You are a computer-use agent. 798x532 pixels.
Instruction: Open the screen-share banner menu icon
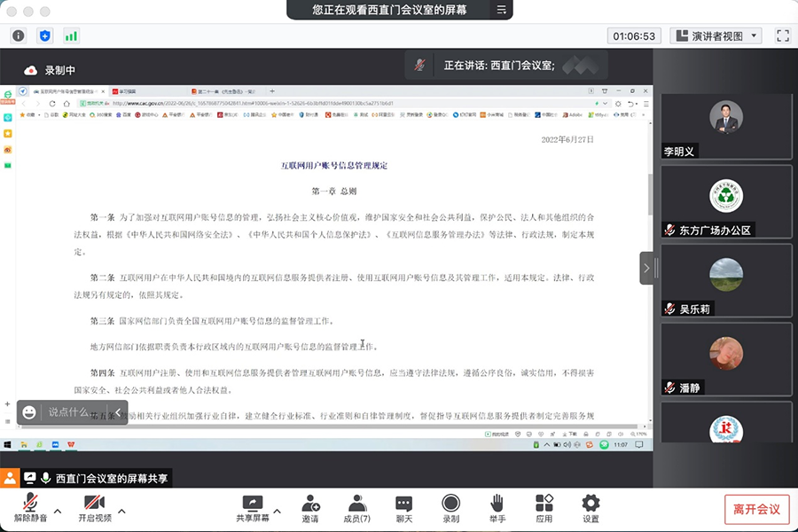(x=501, y=10)
